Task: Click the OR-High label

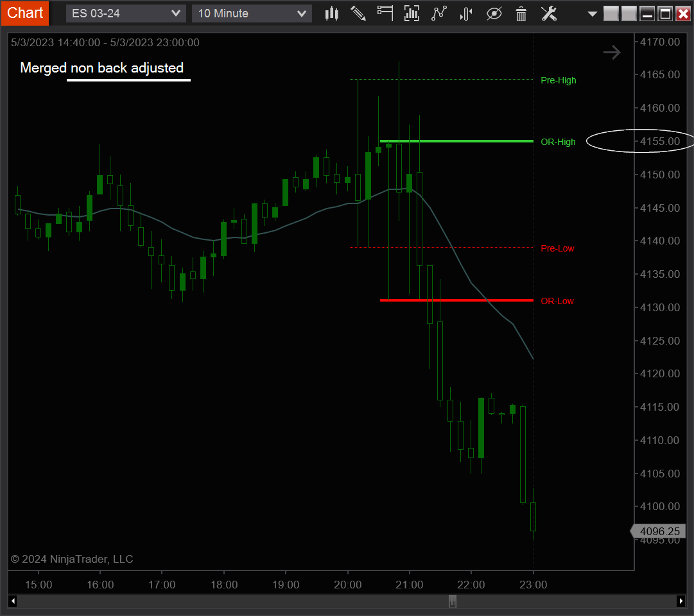Action: [558, 142]
